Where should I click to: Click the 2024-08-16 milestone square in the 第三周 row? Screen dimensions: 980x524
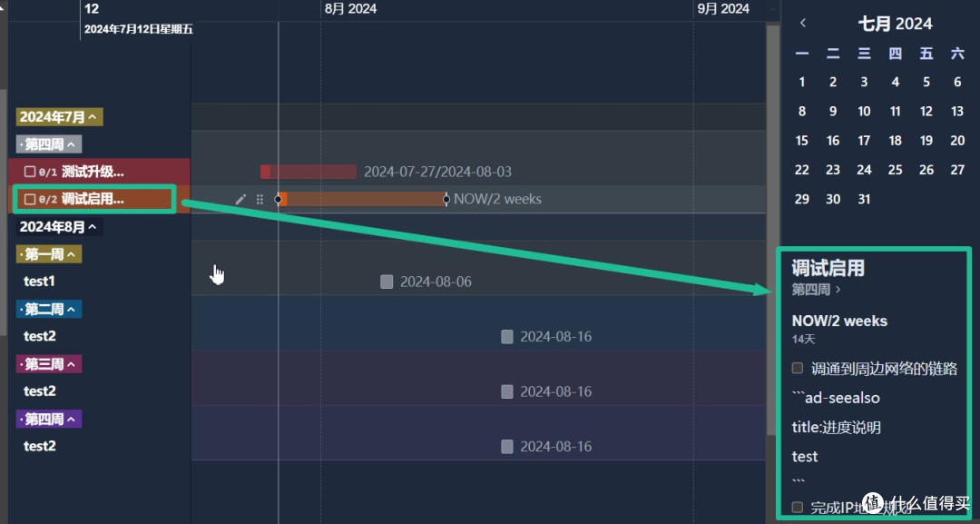pyautogui.click(x=507, y=391)
